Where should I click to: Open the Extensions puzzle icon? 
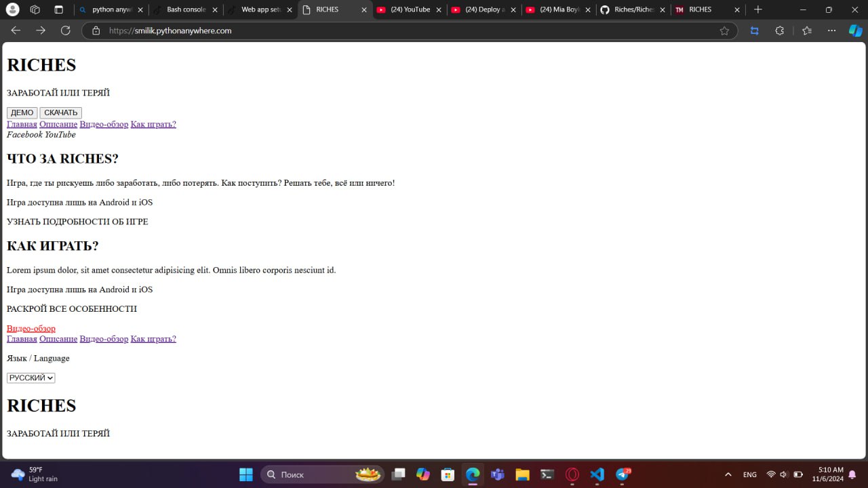point(779,30)
